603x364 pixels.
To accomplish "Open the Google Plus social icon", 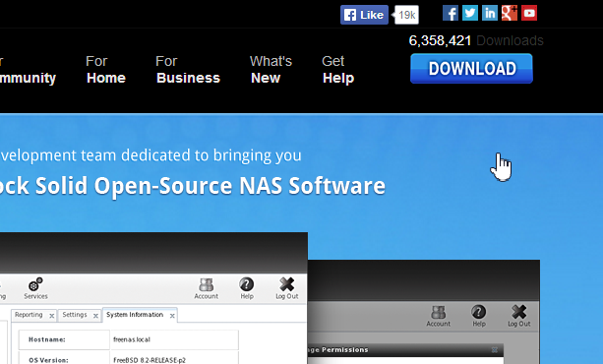I will click(x=510, y=13).
